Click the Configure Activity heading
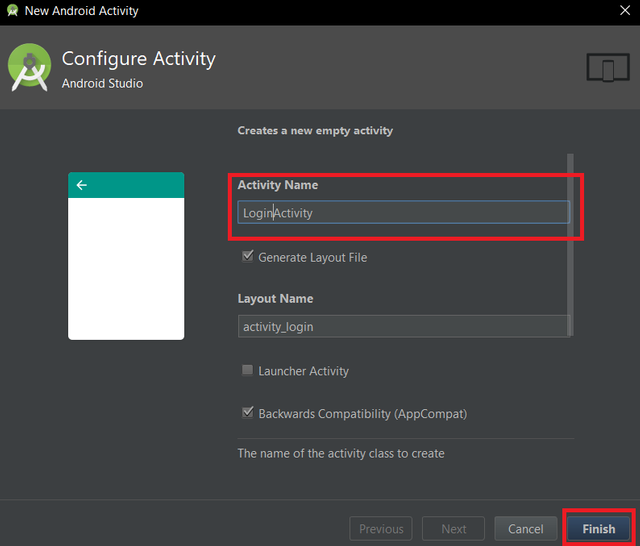This screenshot has height=546, width=640. click(x=138, y=58)
